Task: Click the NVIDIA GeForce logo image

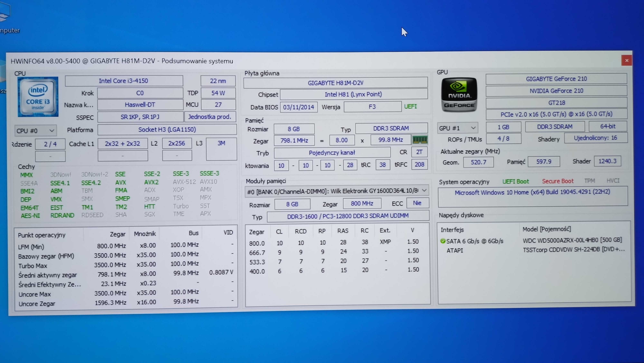Action: (x=459, y=94)
